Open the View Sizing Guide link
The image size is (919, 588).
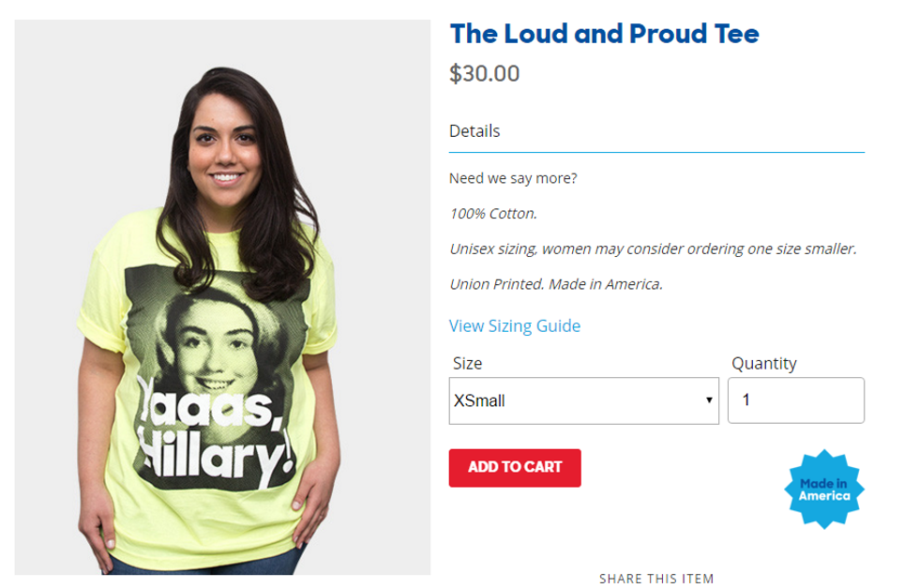(x=515, y=326)
